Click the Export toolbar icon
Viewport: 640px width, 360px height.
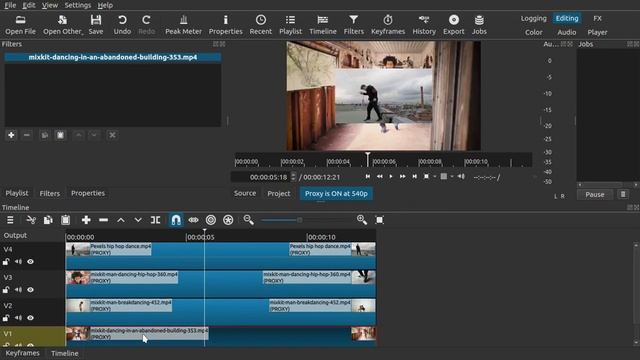coord(453,24)
